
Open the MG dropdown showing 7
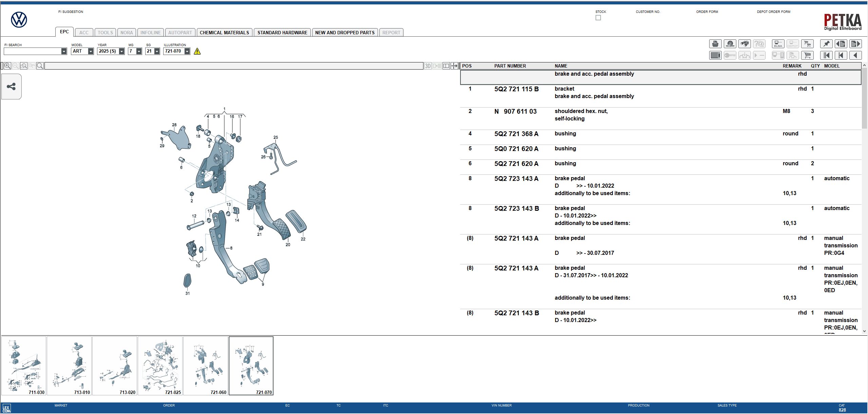139,51
